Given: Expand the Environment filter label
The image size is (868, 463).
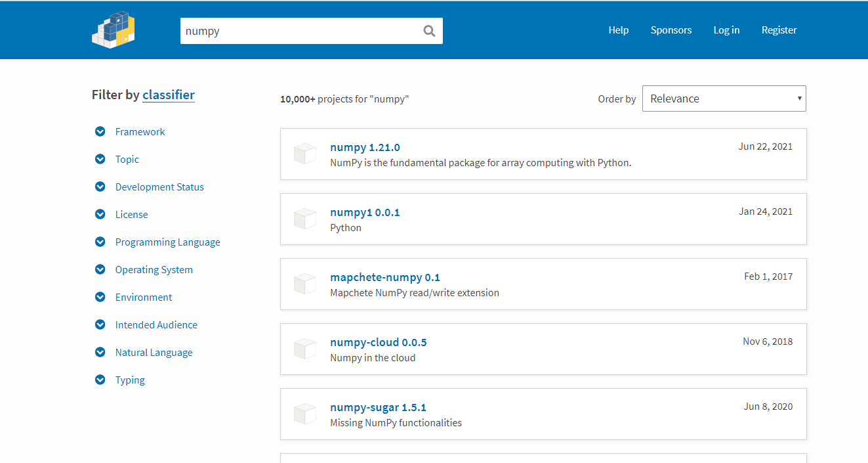Looking at the screenshot, I should (x=144, y=297).
